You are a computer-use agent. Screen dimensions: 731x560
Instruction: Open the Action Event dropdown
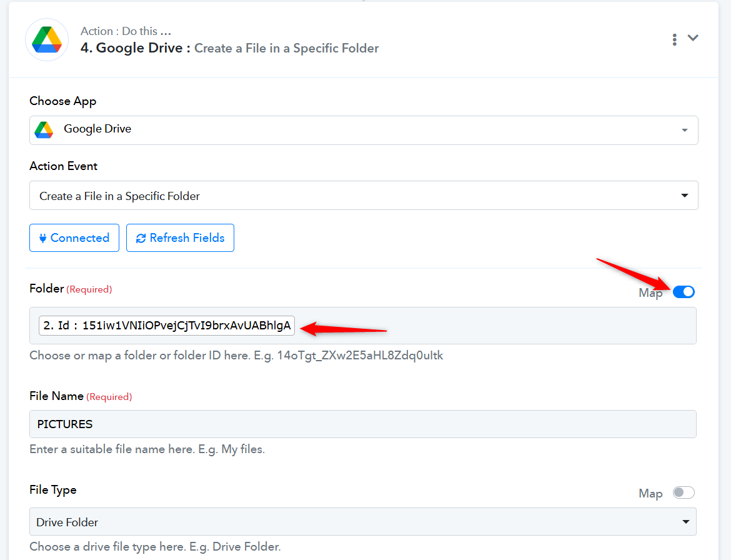click(364, 196)
